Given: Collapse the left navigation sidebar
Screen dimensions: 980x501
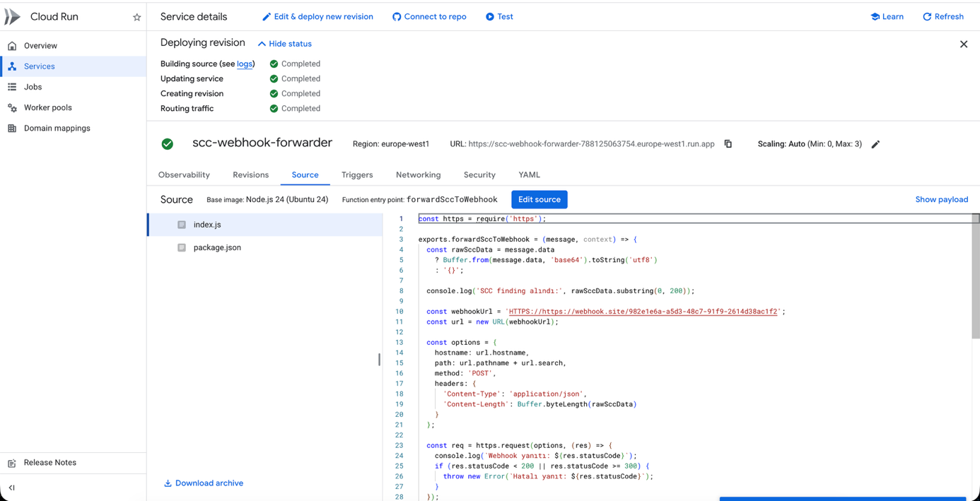Looking at the screenshot, I should (x=12, y=488).
